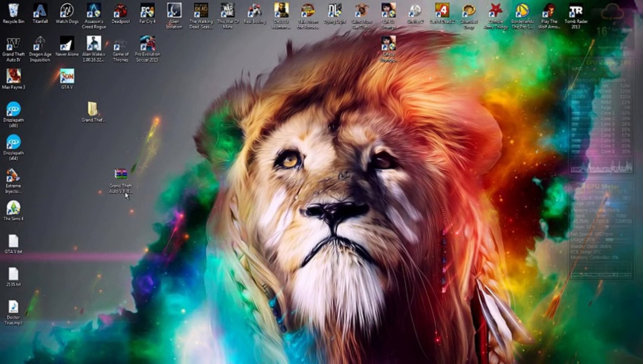The height and width of the screenshot is (364, 643).
Task: Open the Recycle Bin
Action: pos(14,11)
